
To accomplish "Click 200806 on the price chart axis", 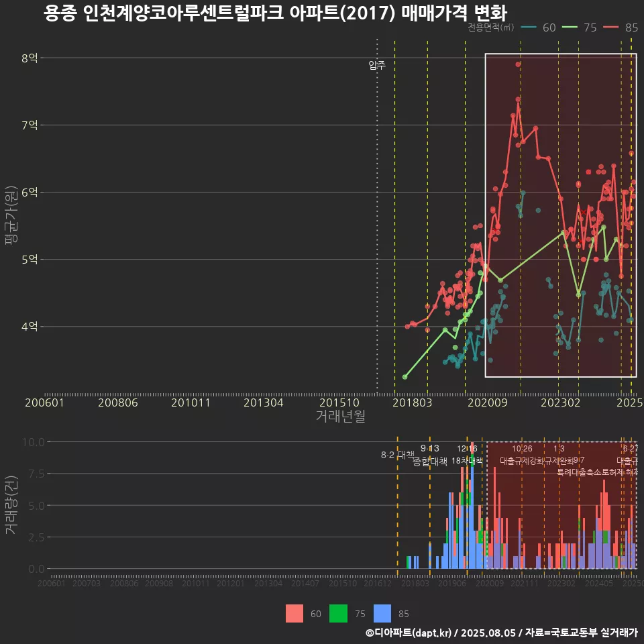I will (x=118, y=402).
